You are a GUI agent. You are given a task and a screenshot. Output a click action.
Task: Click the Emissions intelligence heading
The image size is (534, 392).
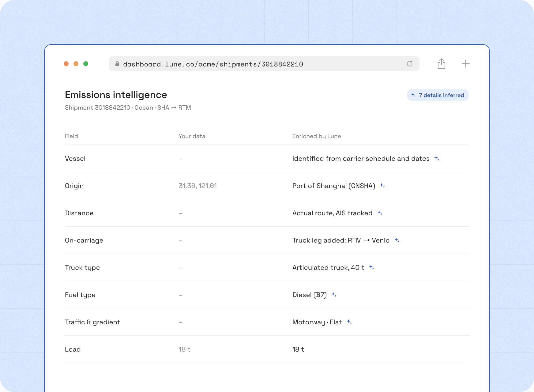tap(116, 95)
